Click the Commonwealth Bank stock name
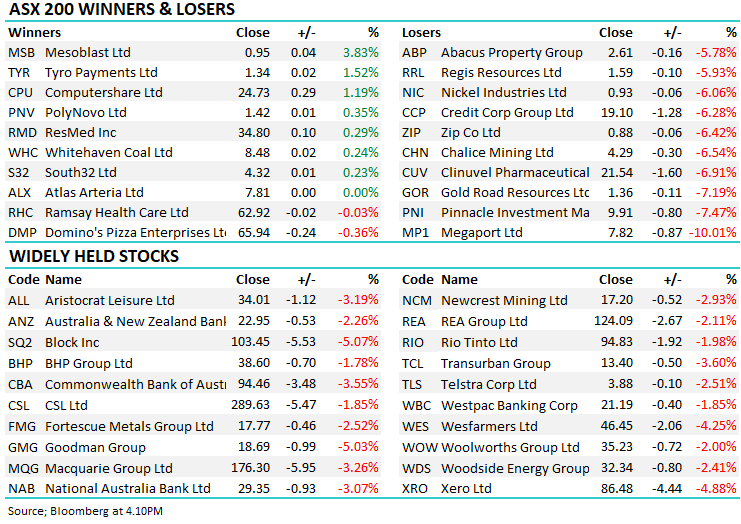This screenshot has height=524, width=741. click(135, 384)
